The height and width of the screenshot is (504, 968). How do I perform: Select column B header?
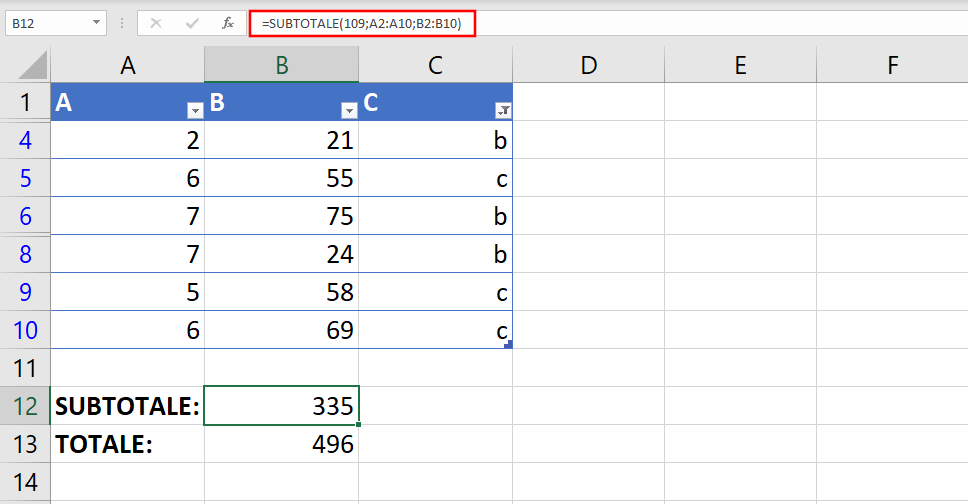[x=282, y=65]
